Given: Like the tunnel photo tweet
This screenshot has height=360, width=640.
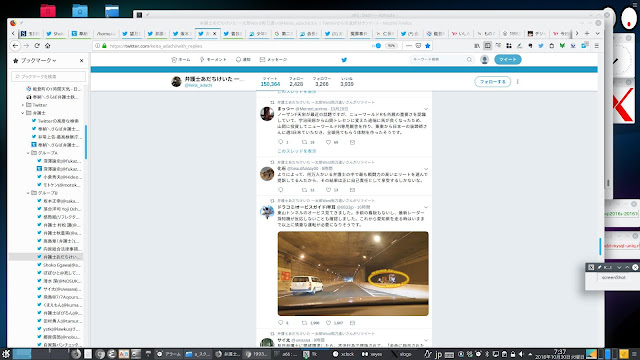Looking at the screenshot, I should coord(328,323).
